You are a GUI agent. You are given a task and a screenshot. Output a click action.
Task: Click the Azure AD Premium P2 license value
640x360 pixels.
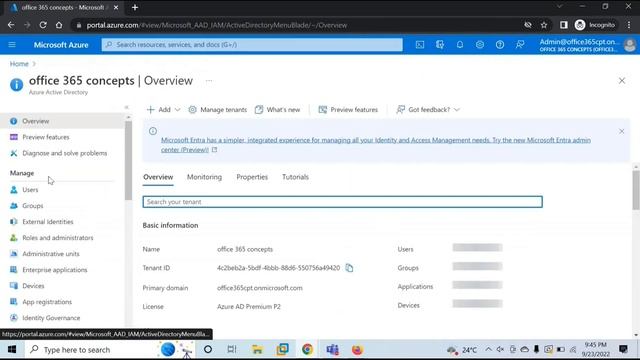click(x=249, y=307)
